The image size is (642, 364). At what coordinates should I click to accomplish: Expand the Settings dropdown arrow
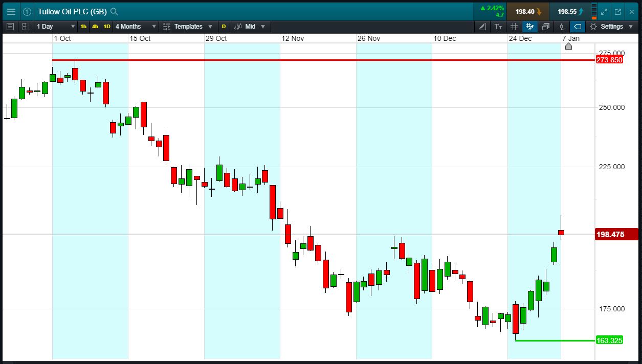pyautogui.click(x=630, y=27)
